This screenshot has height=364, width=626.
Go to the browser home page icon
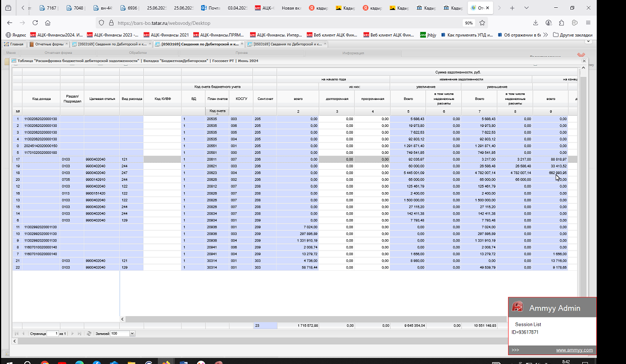[48, 23]
